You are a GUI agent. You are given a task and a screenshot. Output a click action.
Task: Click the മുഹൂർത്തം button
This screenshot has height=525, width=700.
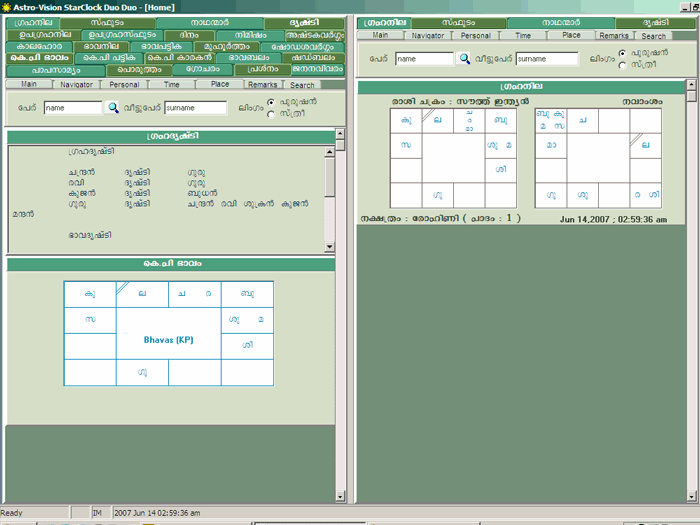[x=226, y=46]
